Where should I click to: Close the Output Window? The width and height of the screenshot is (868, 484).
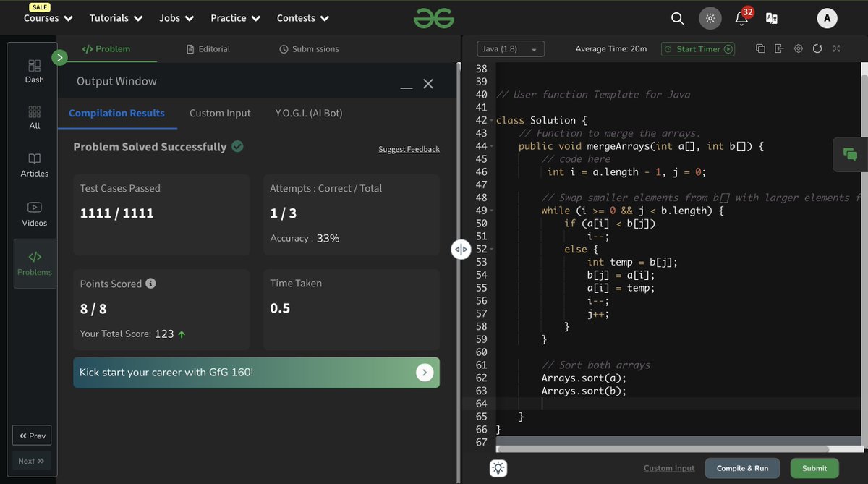tap(428, 84)
